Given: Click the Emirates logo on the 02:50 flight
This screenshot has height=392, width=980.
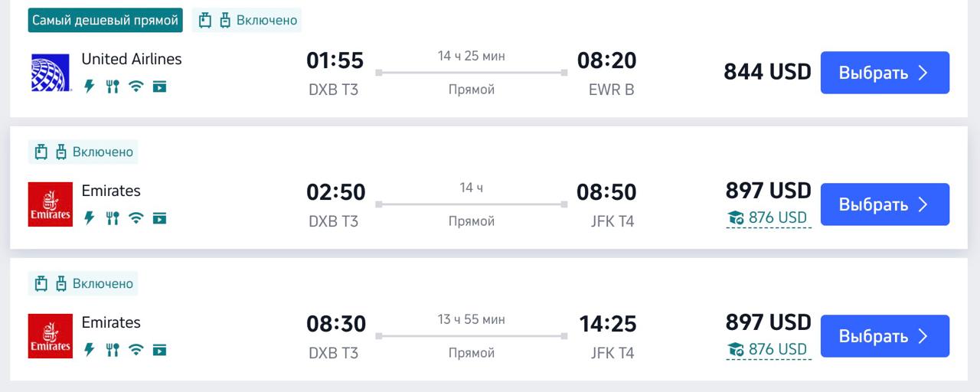Looking at the screenshot, I should point(51,204).
